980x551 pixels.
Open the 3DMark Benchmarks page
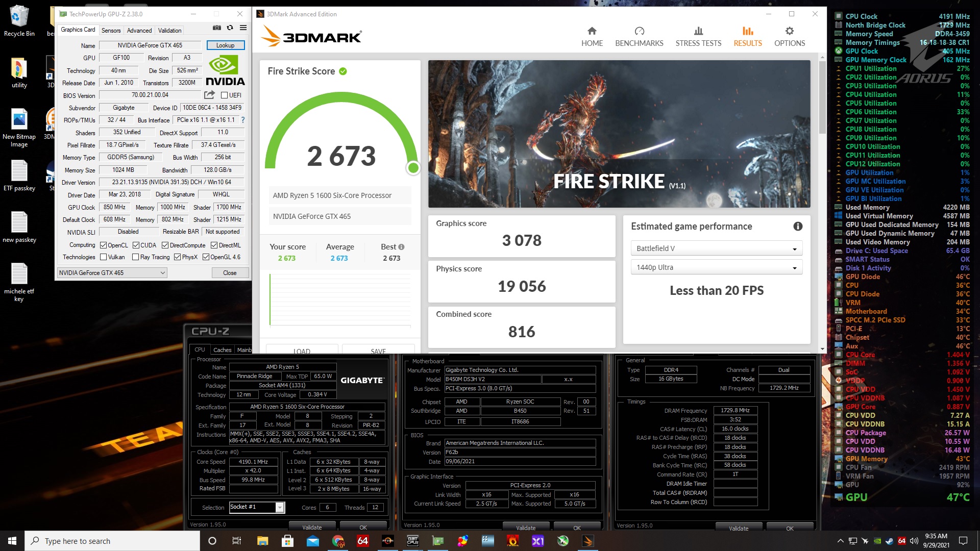tap(639, 37)
